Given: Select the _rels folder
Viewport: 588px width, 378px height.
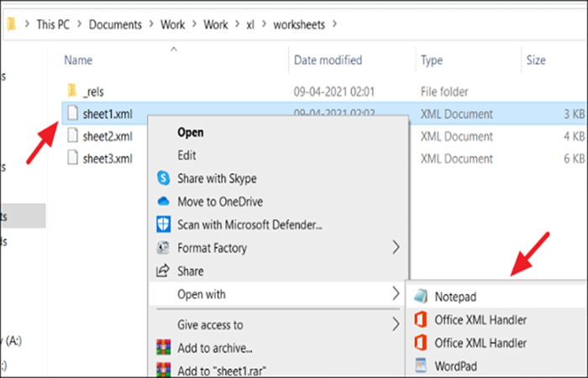Looking at the screenshot, I should pyautogui.click(x=93, y=92).
